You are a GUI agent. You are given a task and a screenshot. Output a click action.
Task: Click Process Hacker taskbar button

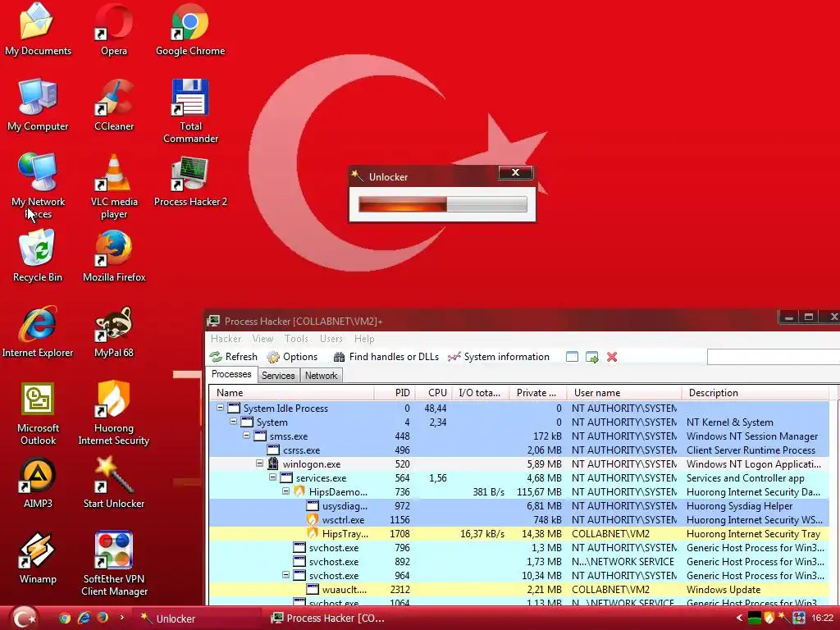click(331, 619)
